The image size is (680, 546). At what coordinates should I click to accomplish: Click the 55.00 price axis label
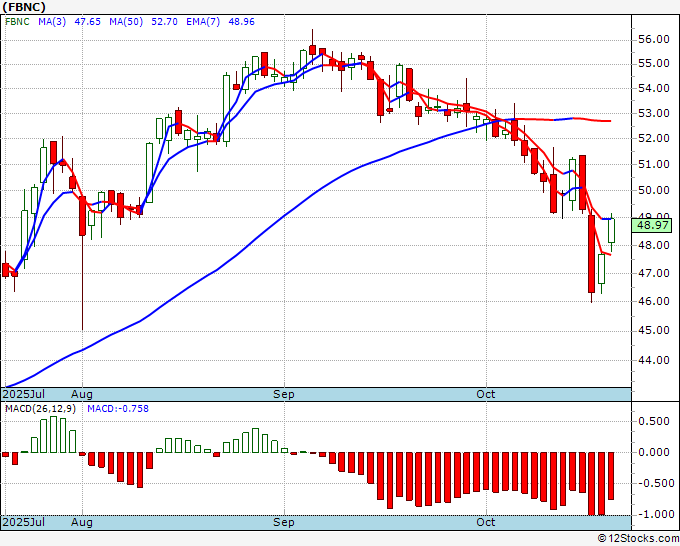pos(654,64)
